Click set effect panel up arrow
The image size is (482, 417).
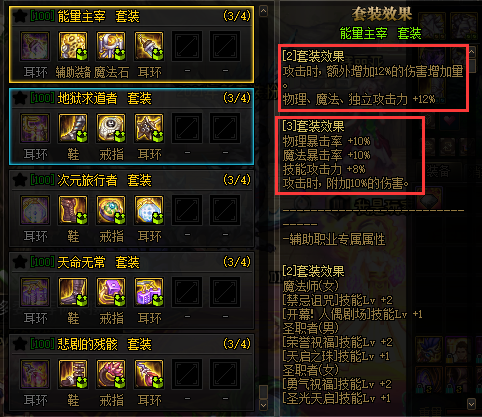471,52
